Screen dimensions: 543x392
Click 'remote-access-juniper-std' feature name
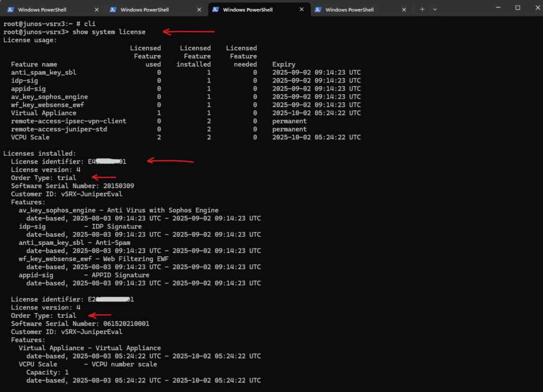59,129
